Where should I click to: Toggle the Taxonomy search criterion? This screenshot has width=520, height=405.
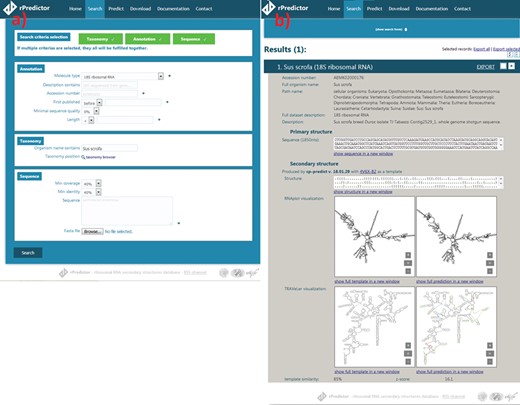[101, 39]
